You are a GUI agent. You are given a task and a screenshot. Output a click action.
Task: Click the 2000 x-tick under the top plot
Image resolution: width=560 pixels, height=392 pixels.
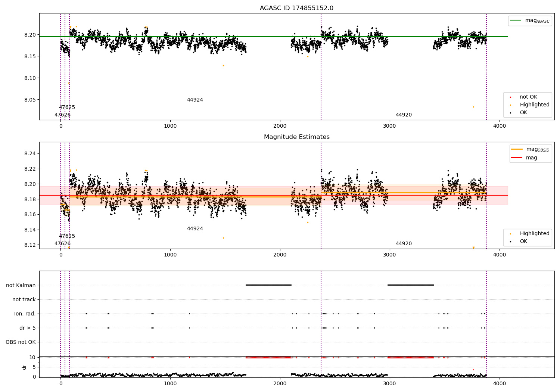(280, 126)
